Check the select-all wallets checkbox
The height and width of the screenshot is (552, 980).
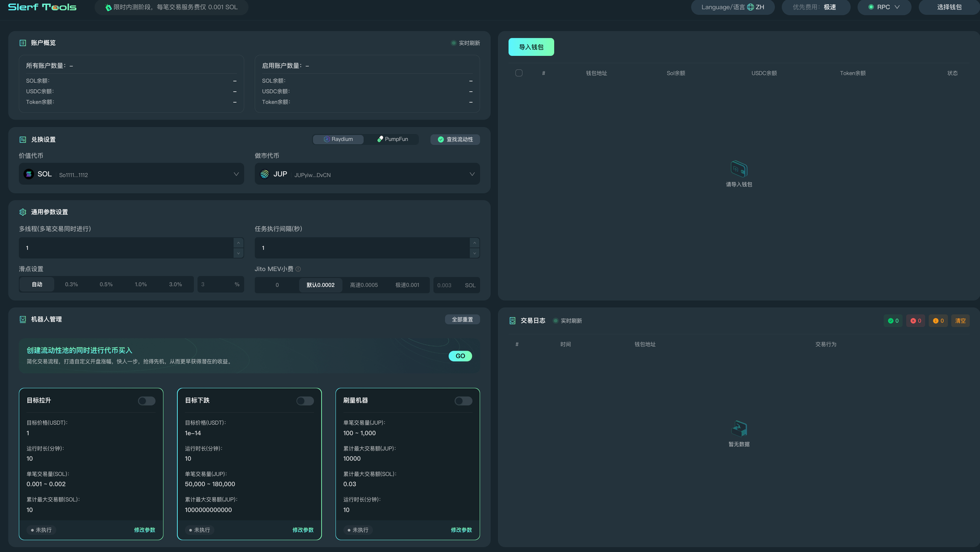coord(519,73)
